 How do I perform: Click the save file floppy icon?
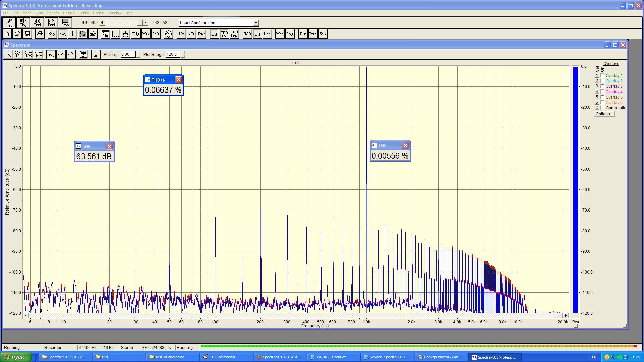pyautogui.click(x=27, y=34)
